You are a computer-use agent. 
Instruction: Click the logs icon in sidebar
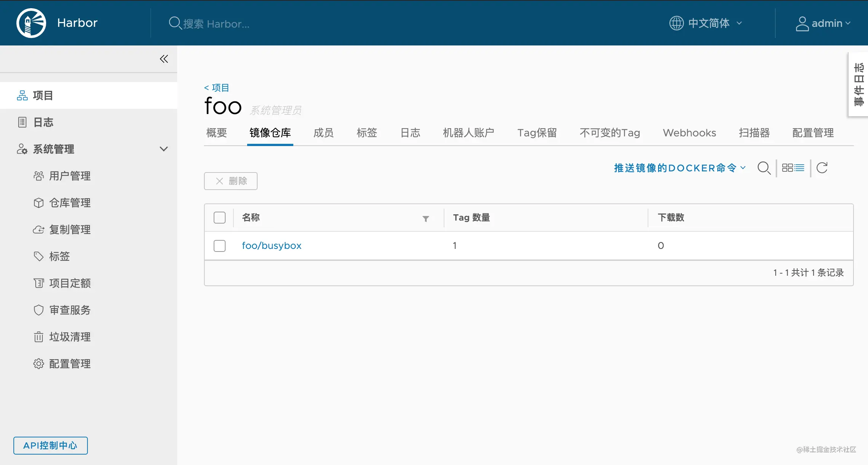22,122
